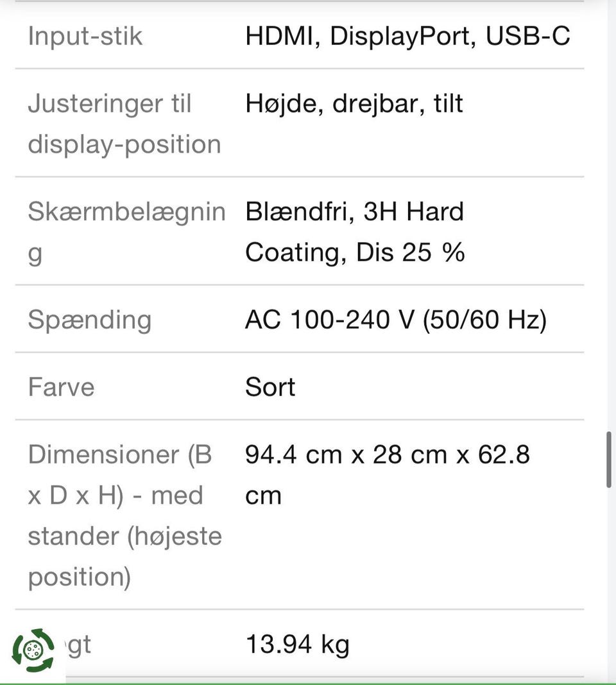This screenshot has width=616, height=685.
Task: Click the 13.94 kg weight value
Action: pos(297,644)
